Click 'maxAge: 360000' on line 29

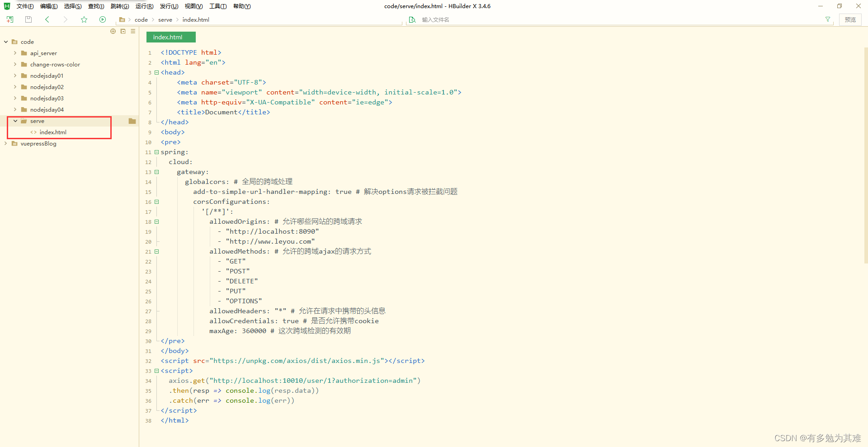coord(238,331)
